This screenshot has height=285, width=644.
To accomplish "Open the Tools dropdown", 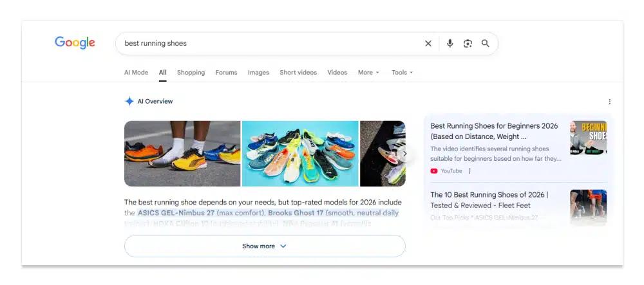I will pos(402,73).
